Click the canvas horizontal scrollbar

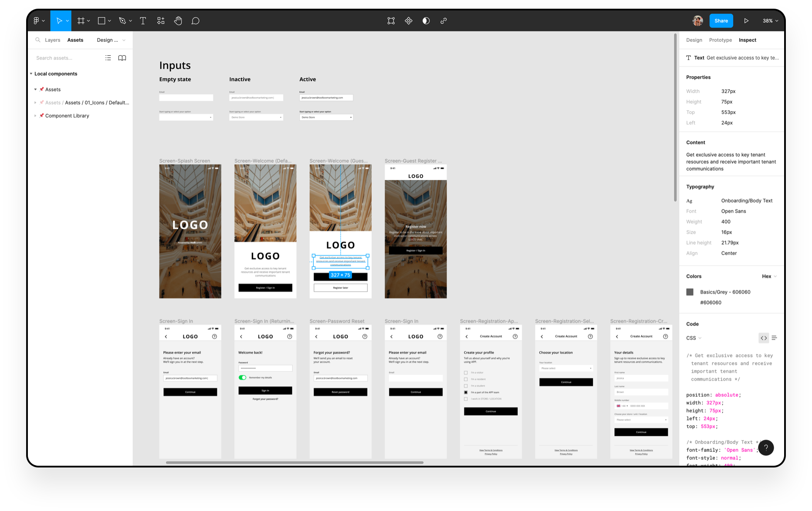(x=294, y=462)
